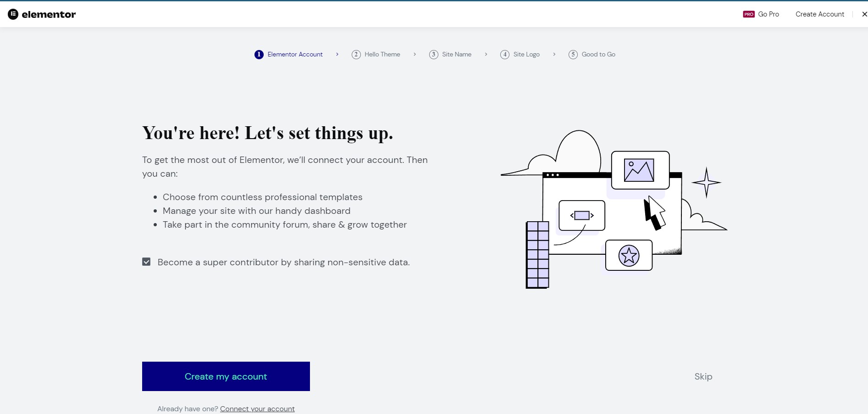Click the step 1 number circle
The height and width of the screenshot is (414, 868).
(x=259, y=55)
